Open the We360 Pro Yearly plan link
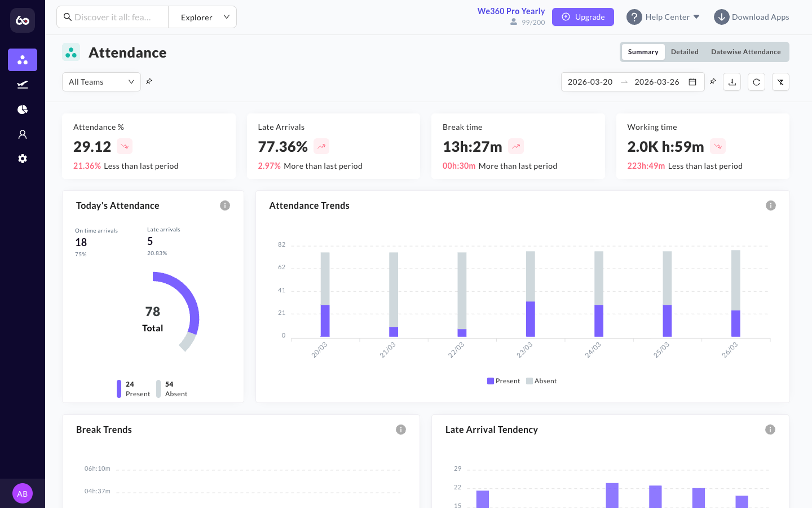This screenshot has height=508, width=812. click(511, 11)
